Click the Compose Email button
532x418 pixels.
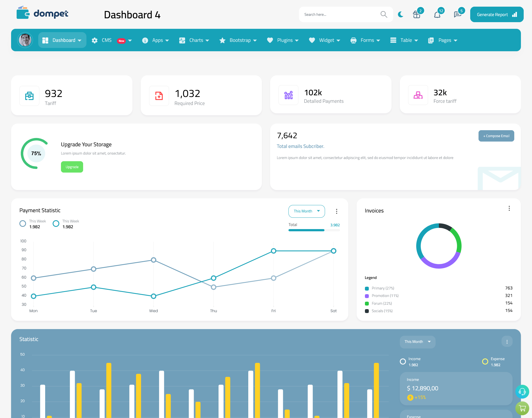(x=496, y=136)
